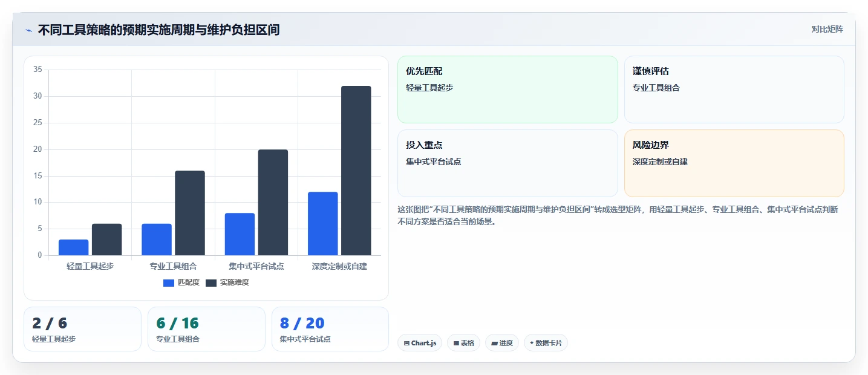The height and width of the screenshot is (375, 868).
Task: Toggle the 实施难度 legend dark swatch
Action: pyautogui.click(x=211, y=282)
